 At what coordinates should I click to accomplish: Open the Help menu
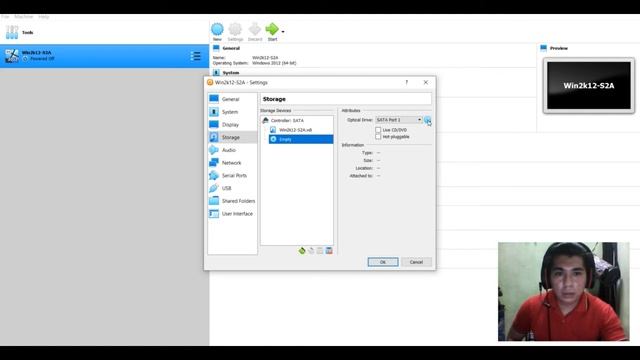[44, 17]
